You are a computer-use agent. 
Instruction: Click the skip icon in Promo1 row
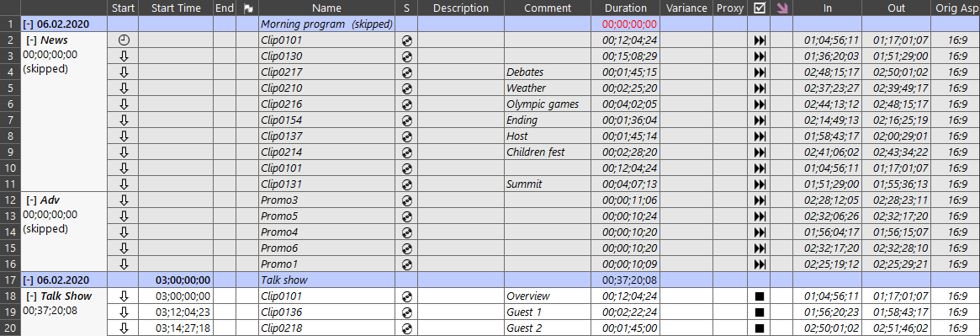[x=760, y=264]
